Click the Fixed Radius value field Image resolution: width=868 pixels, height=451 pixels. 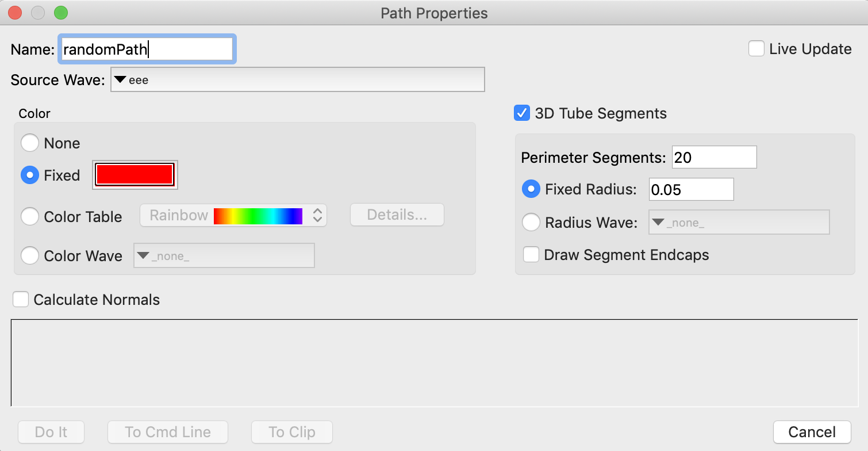[x=691, y=189]
